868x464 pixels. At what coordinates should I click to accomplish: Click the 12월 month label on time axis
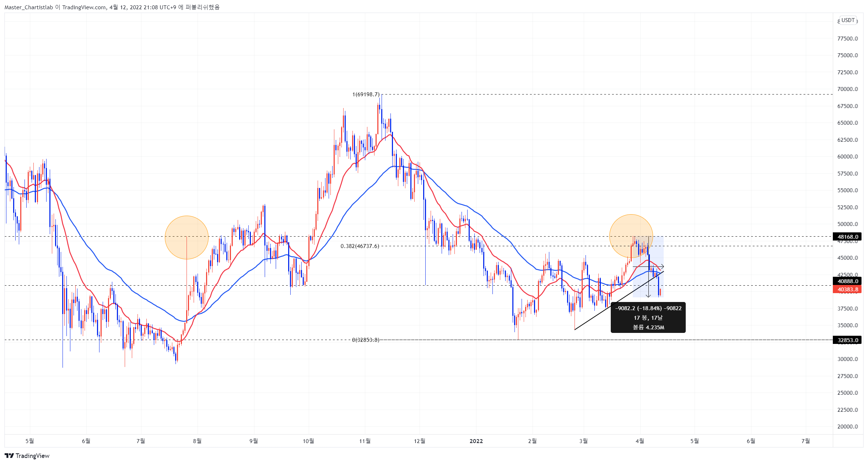click(x=419, y=441)
